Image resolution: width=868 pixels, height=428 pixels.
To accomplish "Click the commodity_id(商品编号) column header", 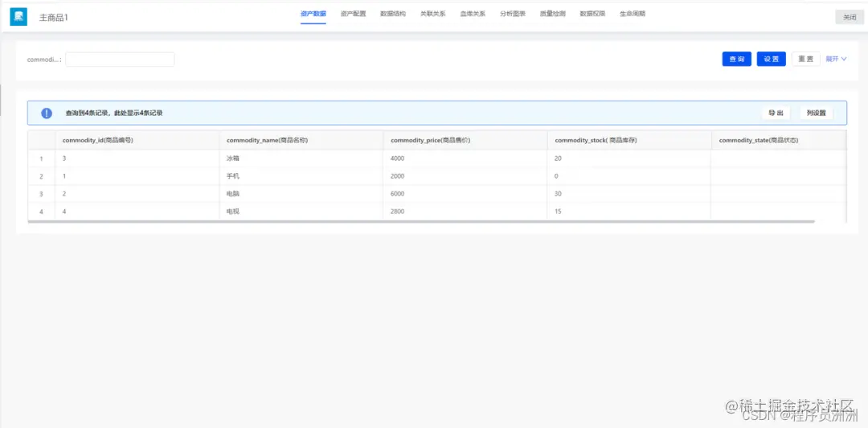I will click(x=137, y=140).
